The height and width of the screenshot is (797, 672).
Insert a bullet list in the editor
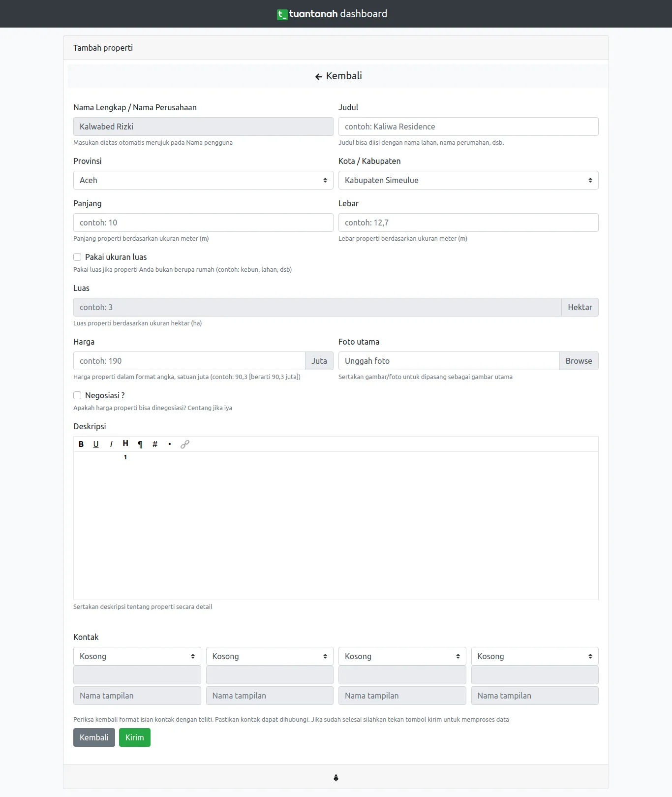tap(170, 444)
